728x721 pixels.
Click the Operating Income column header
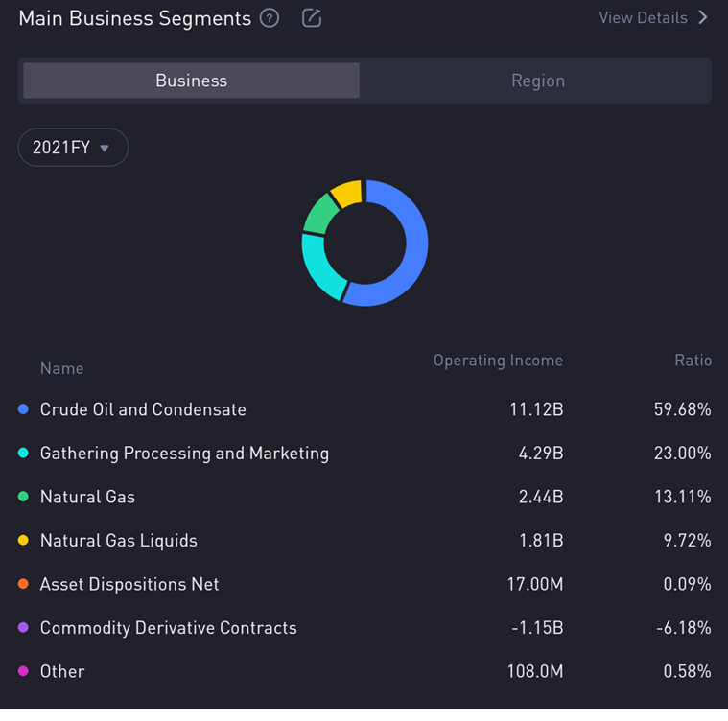pyautogui.click(x=498, y=360)
